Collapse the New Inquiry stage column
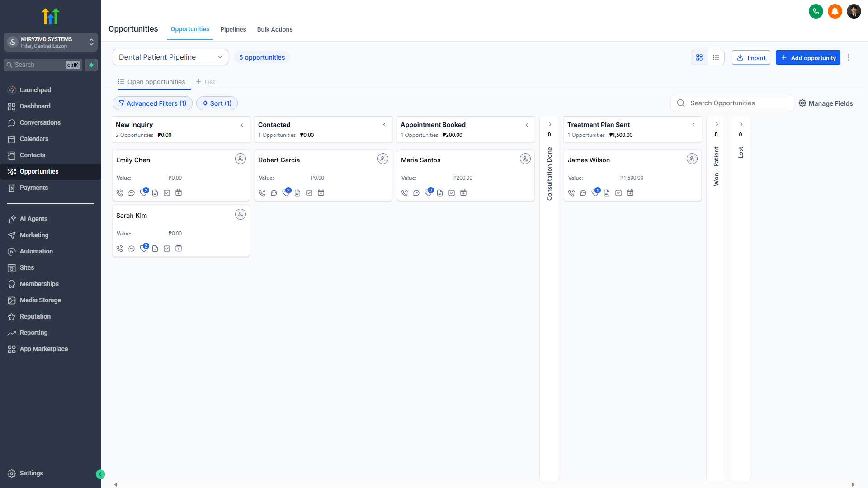Screen dimensions: 868x488 click(x=242, y=125)
